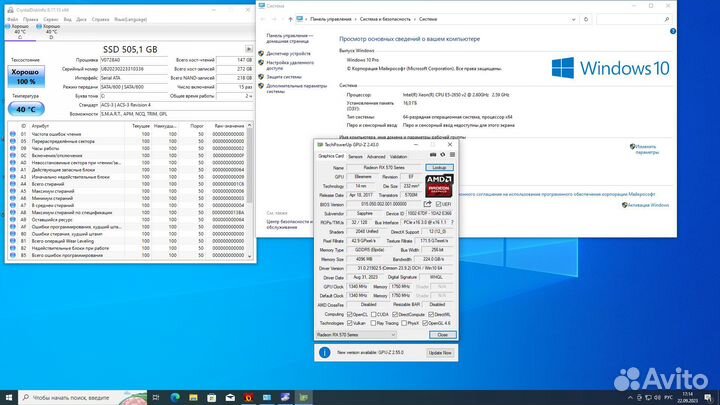
Task: Click the shield icon next to Диспетчер устройств
Action: click(261, 54)
